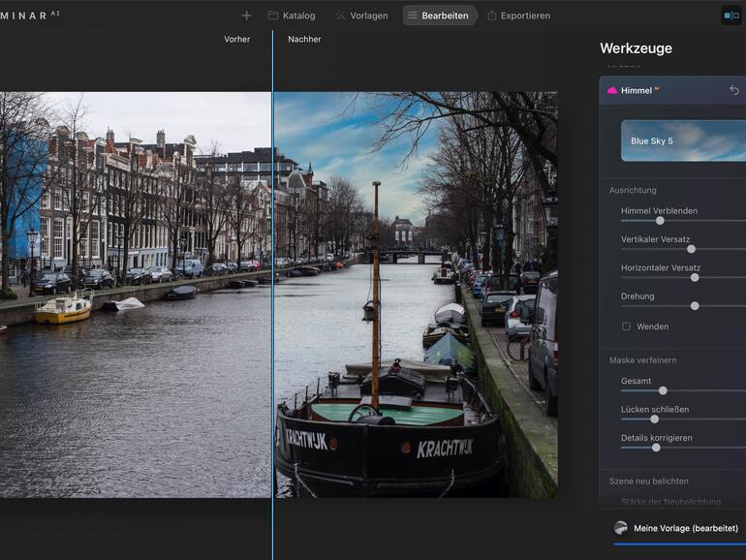The image size is (746, 560).
Task: Enable the Wenden checkbox
Action: point(626,327)
